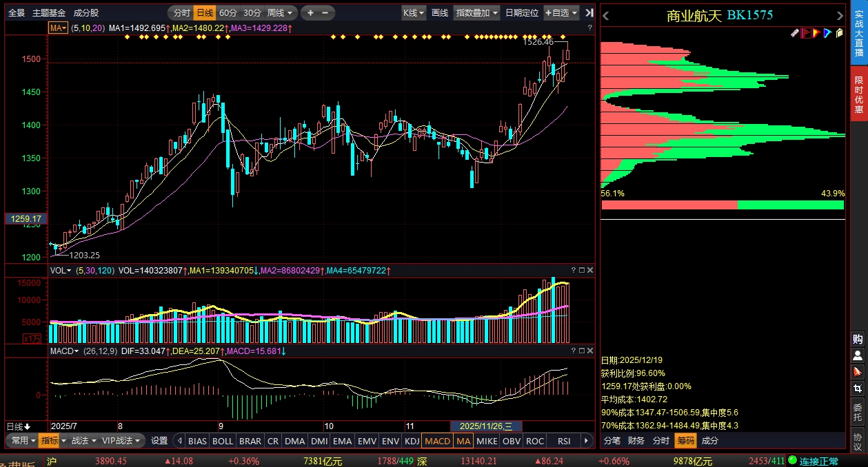
Task: Switch chart period to 60分
Action: (228, 12)
